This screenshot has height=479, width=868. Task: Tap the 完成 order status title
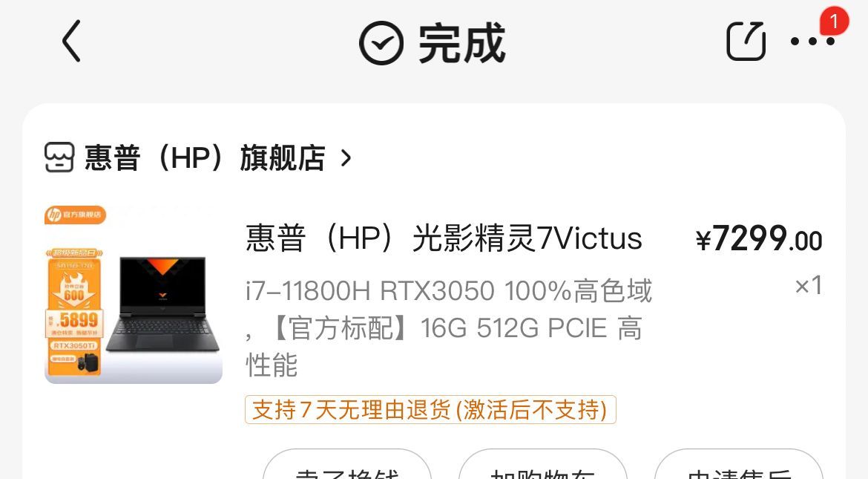(x=461, y=43)
